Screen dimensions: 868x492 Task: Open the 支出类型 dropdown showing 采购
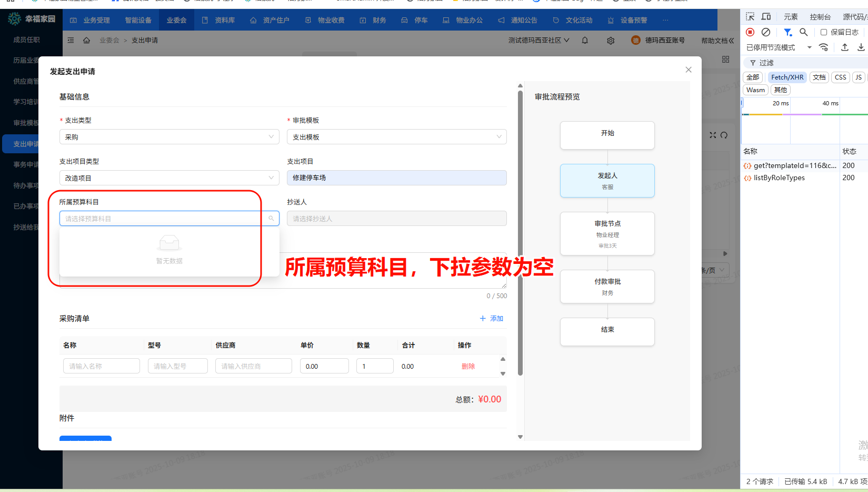pyautogui.click(x=169, y=136)
